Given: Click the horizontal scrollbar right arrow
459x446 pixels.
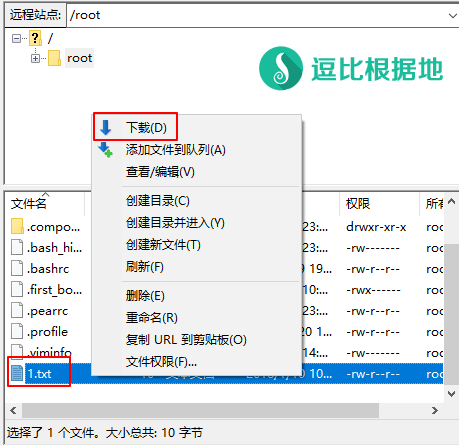Looking at the screenshot, I should (x=435, y=410).
